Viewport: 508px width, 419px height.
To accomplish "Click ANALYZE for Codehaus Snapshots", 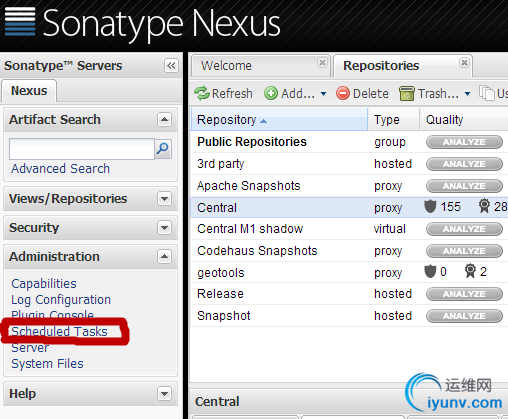I will [464, 251].
